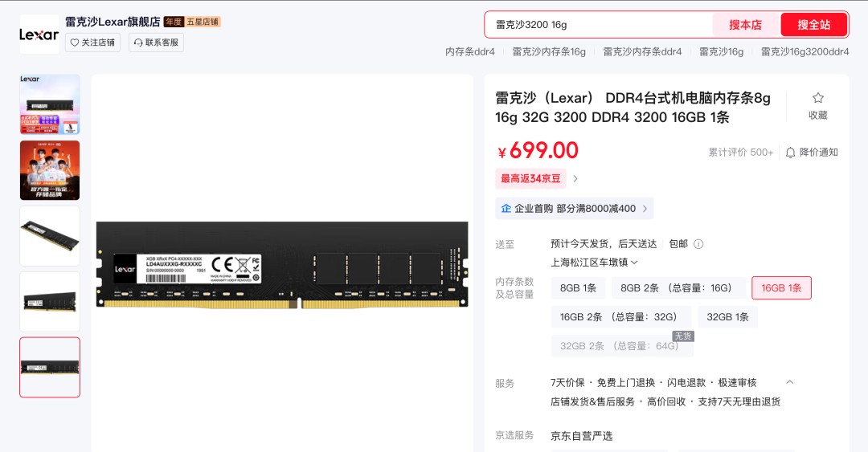Choose the 16GB 2条 (总容量: 32G) option

618,317
